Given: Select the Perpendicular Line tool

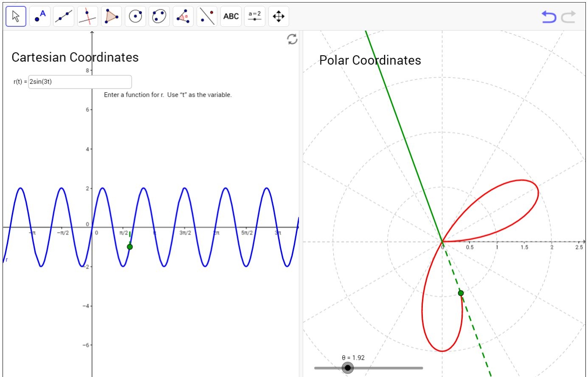Looking at the screenshot, I should click(x=87, y=16).
